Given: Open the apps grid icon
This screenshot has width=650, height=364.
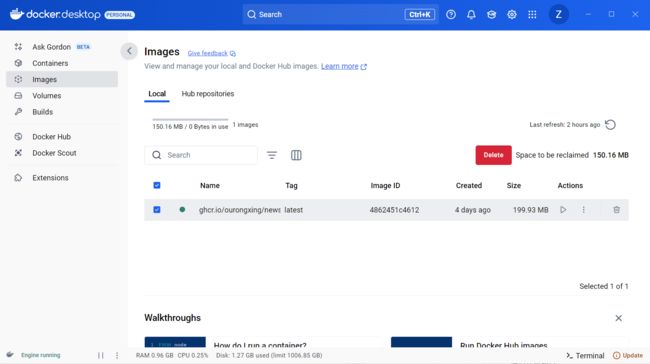Looking at the screenshot, I should (532, 15).
